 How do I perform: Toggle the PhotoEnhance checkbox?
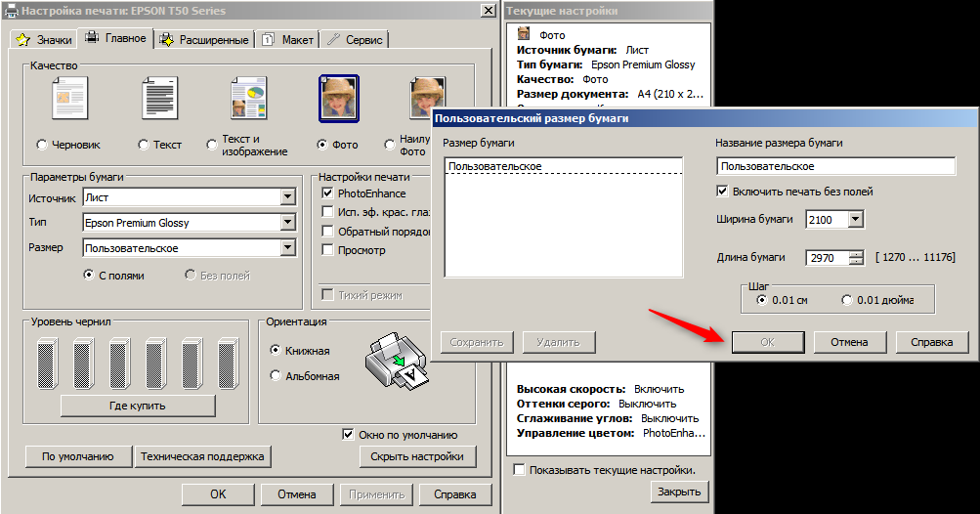pos(327,193)
